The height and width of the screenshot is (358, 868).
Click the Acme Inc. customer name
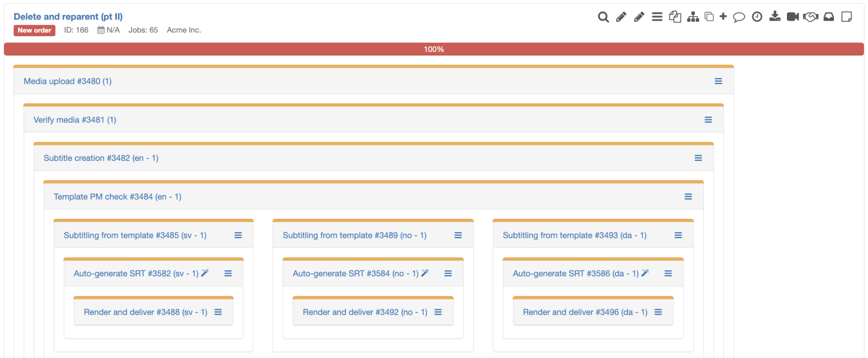pos(184,30)
